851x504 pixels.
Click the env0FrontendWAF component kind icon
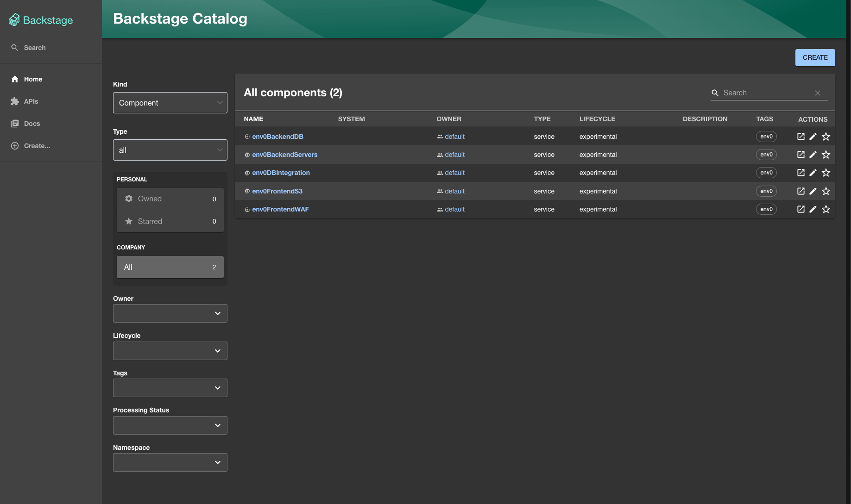pos(247,209)
